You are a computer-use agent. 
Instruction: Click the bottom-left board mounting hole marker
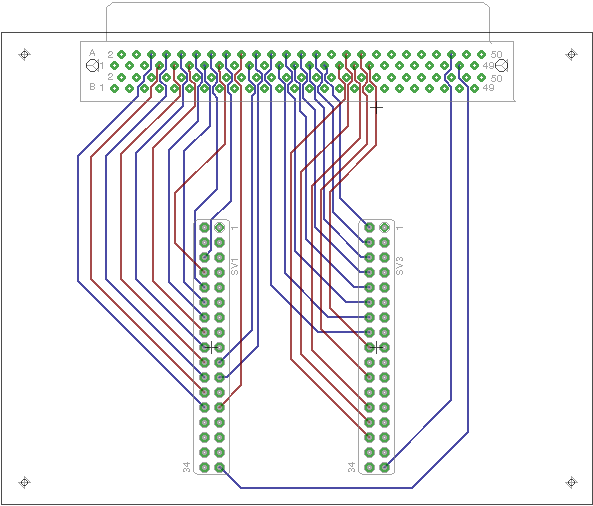coord(25,483)
